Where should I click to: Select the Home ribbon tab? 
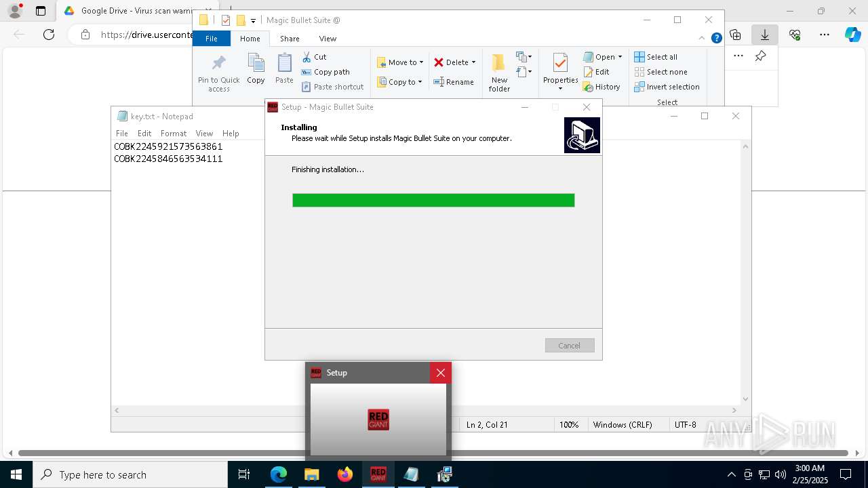tap(250, 39)
